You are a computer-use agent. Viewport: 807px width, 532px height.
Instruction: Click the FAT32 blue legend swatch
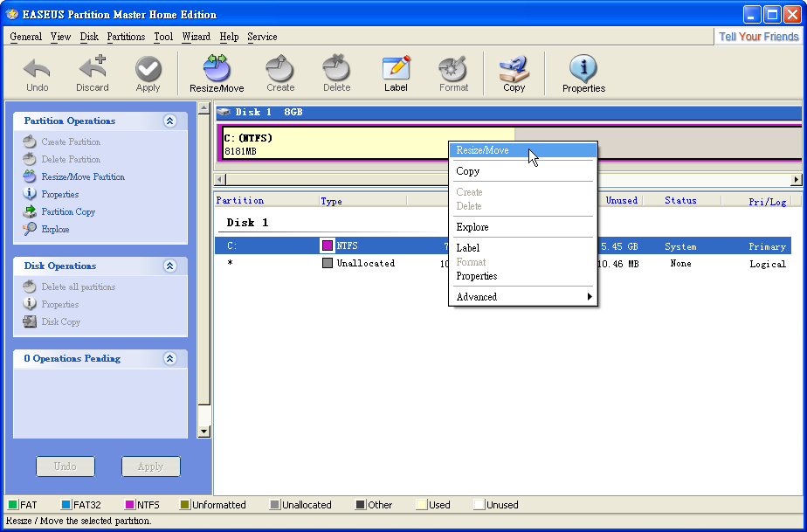(x=66, y=505)
